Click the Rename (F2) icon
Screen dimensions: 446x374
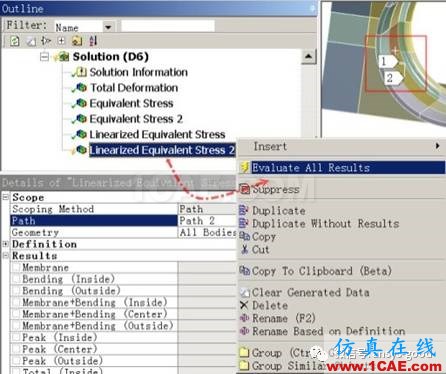[x=245, y=318]
